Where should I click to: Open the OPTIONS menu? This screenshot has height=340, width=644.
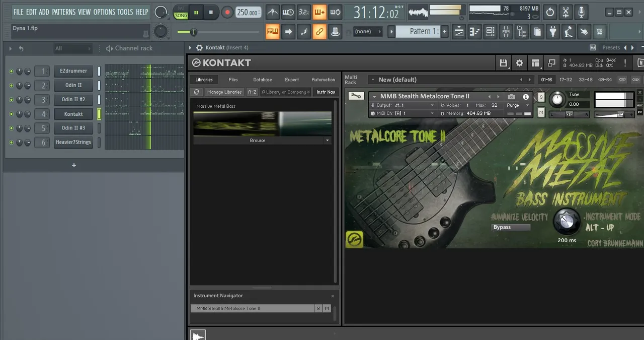click(104, 12)
